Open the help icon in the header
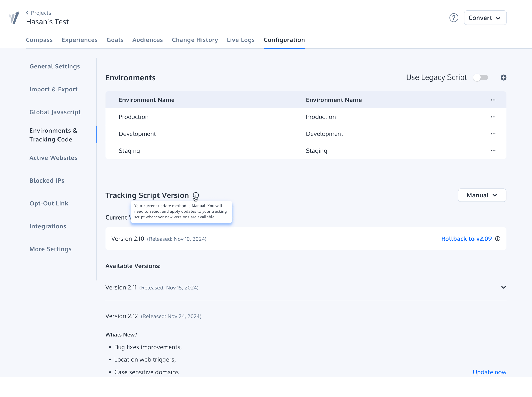The height and width of the screenshot is (397, 532). click(x=454, y=18)
